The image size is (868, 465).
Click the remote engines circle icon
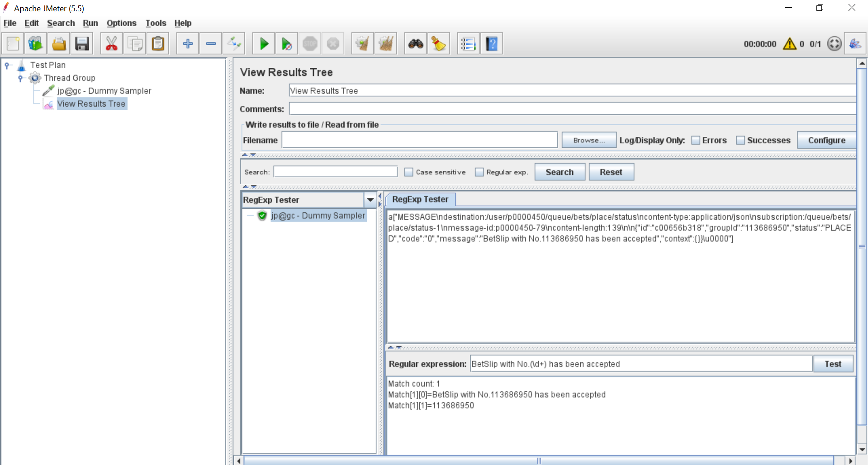pos(834,44)
